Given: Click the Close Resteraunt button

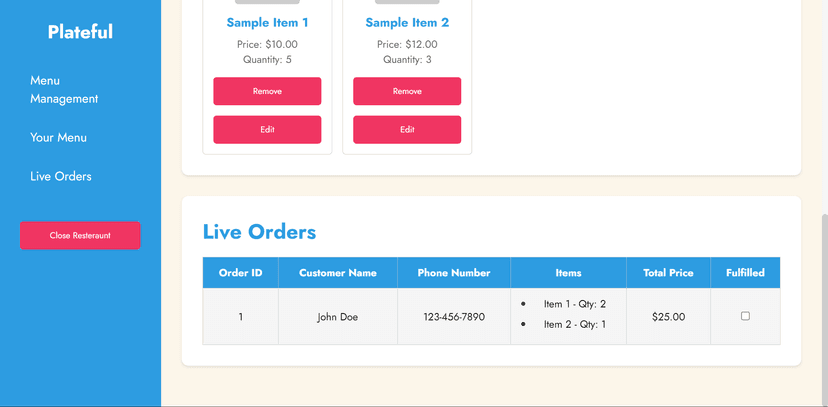Looking at the screenshot, I should [x=80, y=235].
